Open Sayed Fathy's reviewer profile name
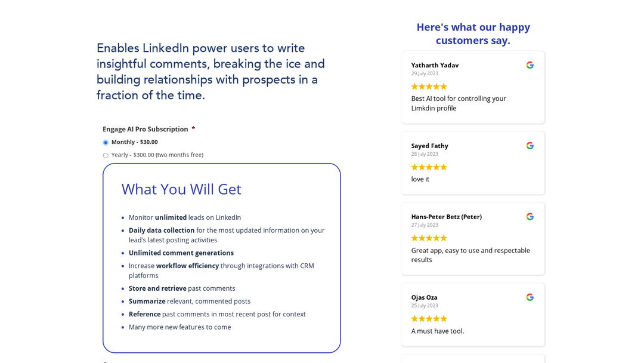Image resolution: width=644 pixels, height=363 pixels. click(x=429, y=146)
